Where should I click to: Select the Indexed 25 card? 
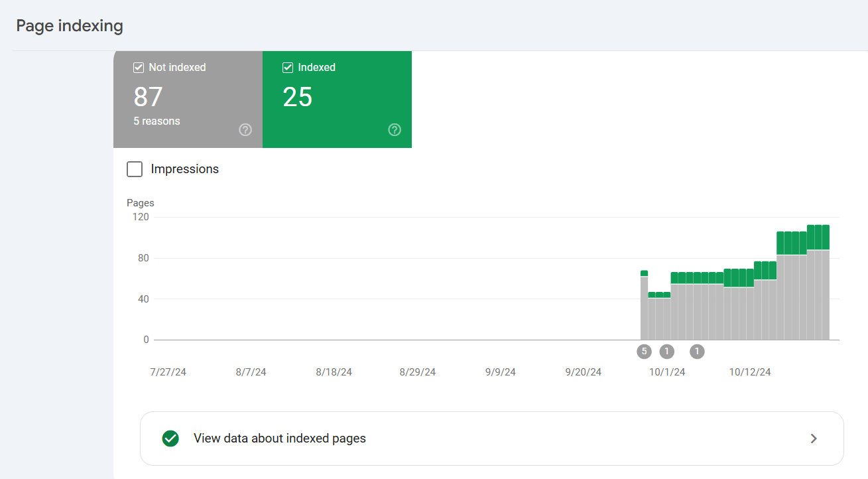337,100
